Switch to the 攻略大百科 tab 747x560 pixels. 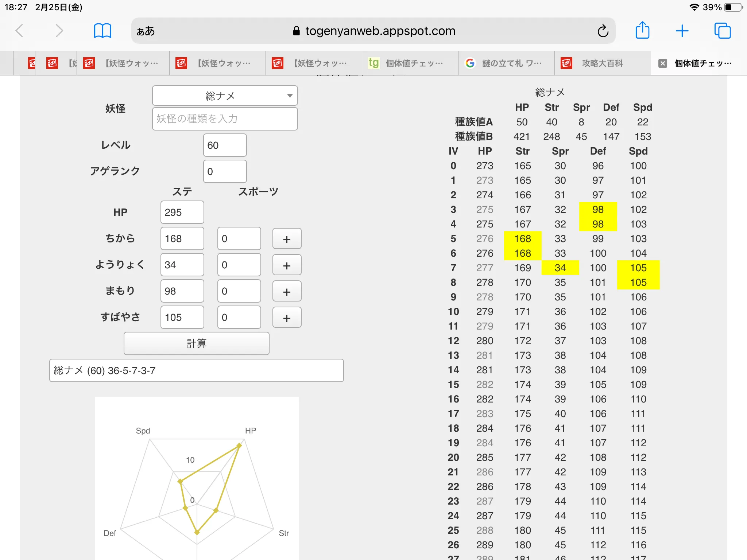[603, 63]
